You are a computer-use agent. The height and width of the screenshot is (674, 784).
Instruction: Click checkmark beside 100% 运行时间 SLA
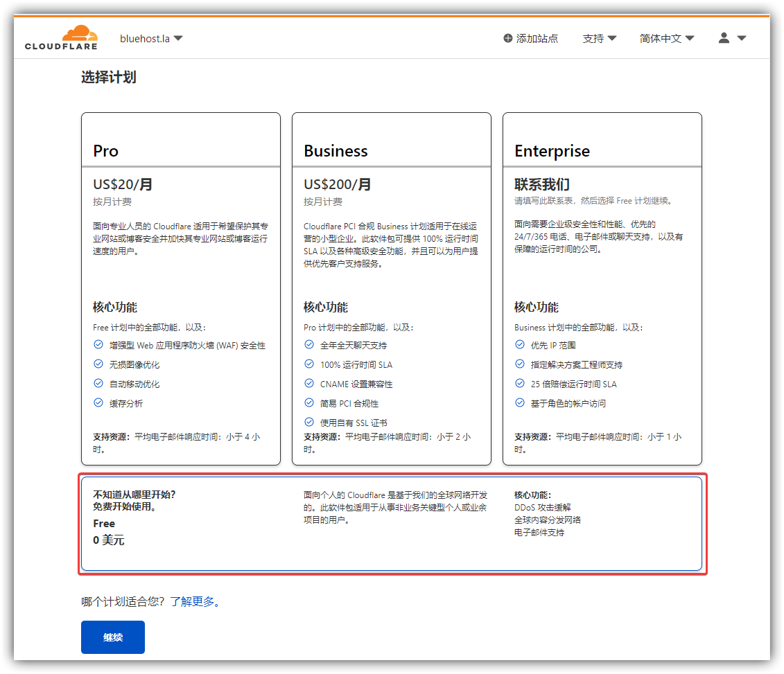point(309,364)
